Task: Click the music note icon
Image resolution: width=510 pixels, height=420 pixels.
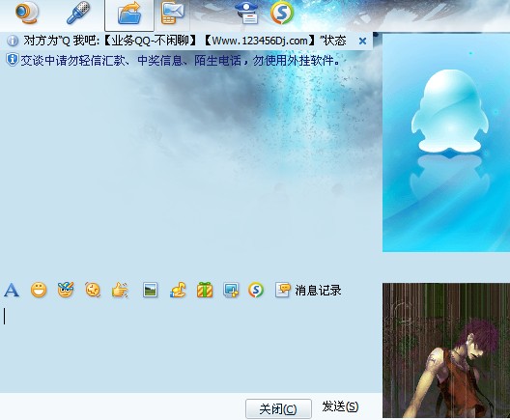Action: point(178,290)
